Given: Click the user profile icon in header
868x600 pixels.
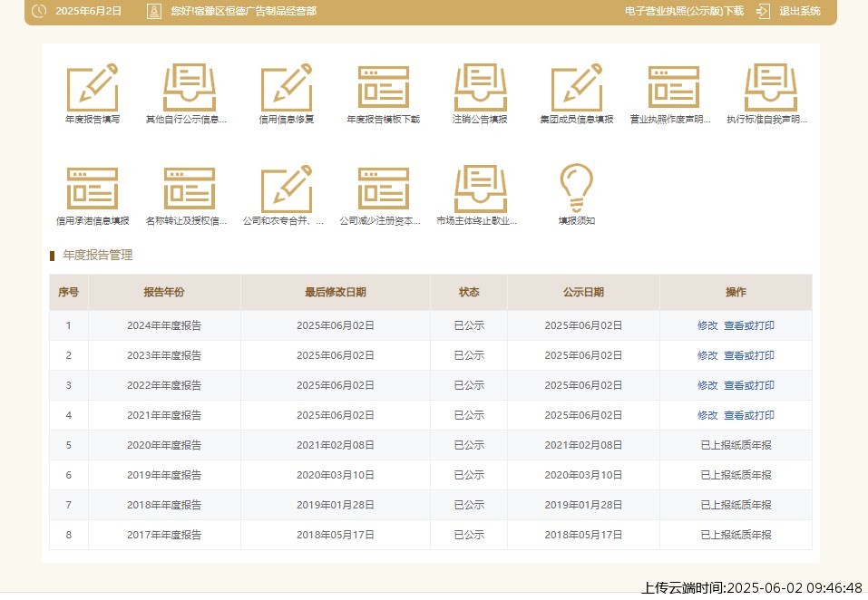Looking at the screenshot, I should click(x=154, y=11).
